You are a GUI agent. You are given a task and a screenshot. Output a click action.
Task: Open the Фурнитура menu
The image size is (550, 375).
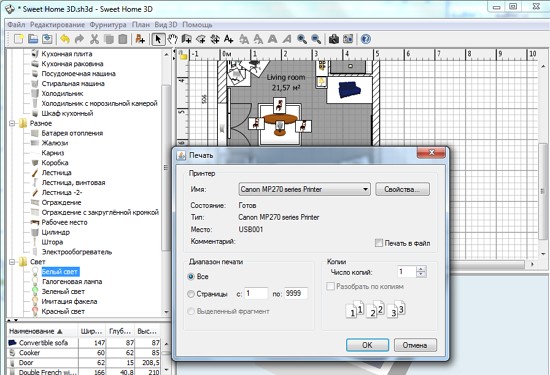(108, 25)
